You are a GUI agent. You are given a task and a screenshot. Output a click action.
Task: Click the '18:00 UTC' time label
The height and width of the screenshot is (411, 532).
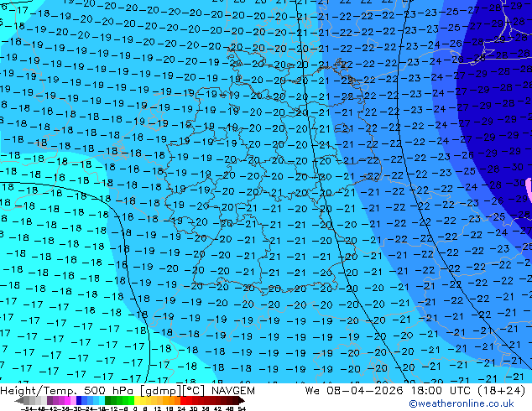[441, 391]
